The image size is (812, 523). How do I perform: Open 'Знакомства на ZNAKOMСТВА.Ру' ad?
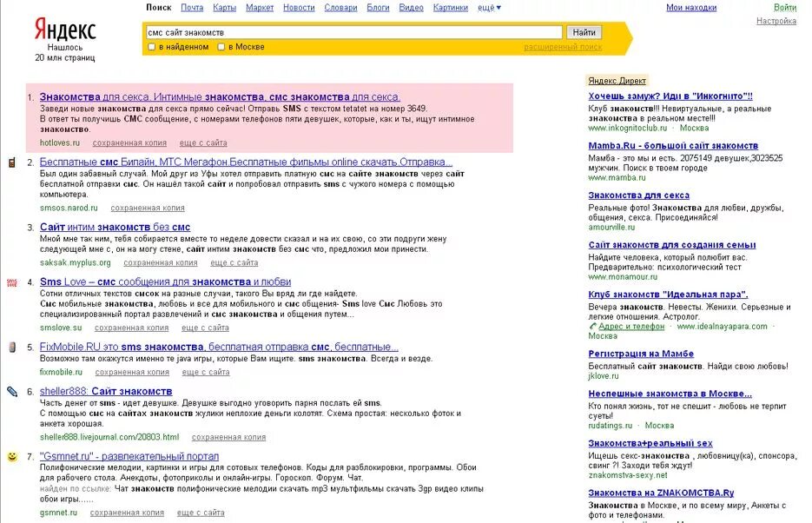coord(661,493)
